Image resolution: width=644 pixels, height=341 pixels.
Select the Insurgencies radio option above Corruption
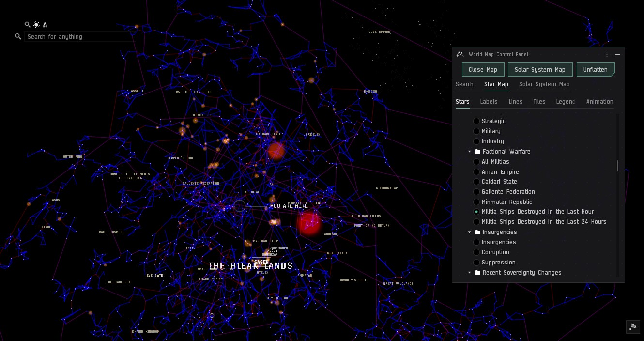(x=477, y=242)
